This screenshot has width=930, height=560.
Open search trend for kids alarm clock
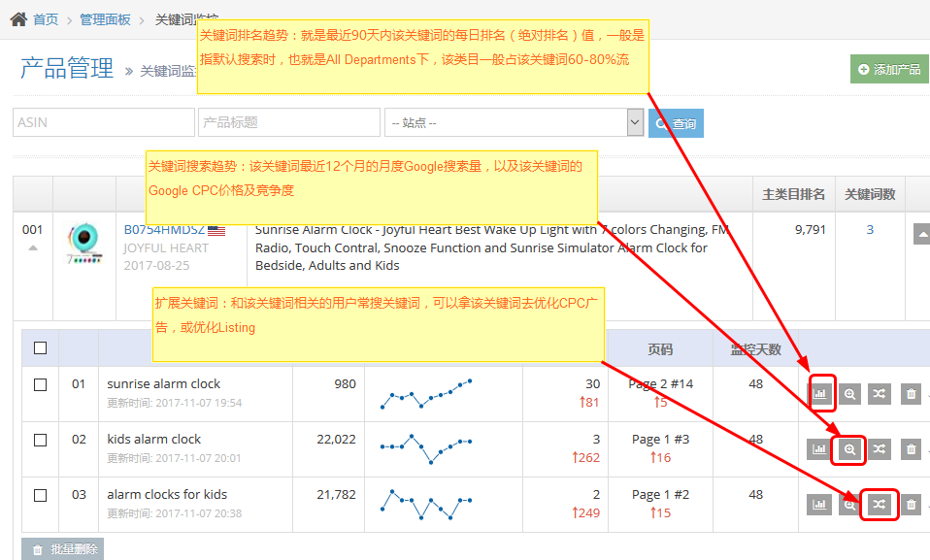849,449
